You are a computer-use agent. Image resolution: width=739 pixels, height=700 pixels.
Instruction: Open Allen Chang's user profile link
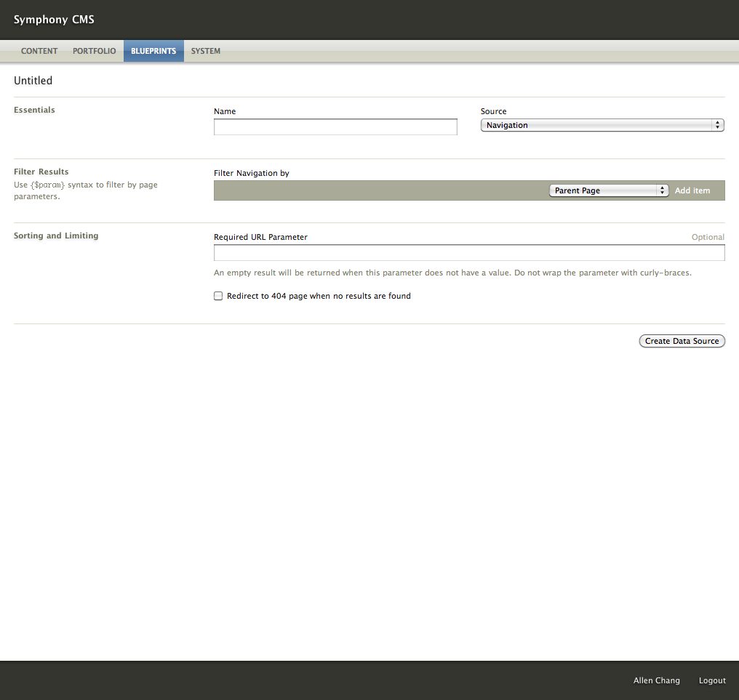pos(656,680)
